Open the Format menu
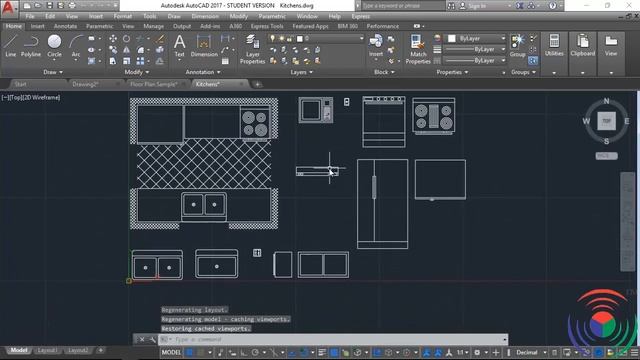640x360 pixels. 122,16
